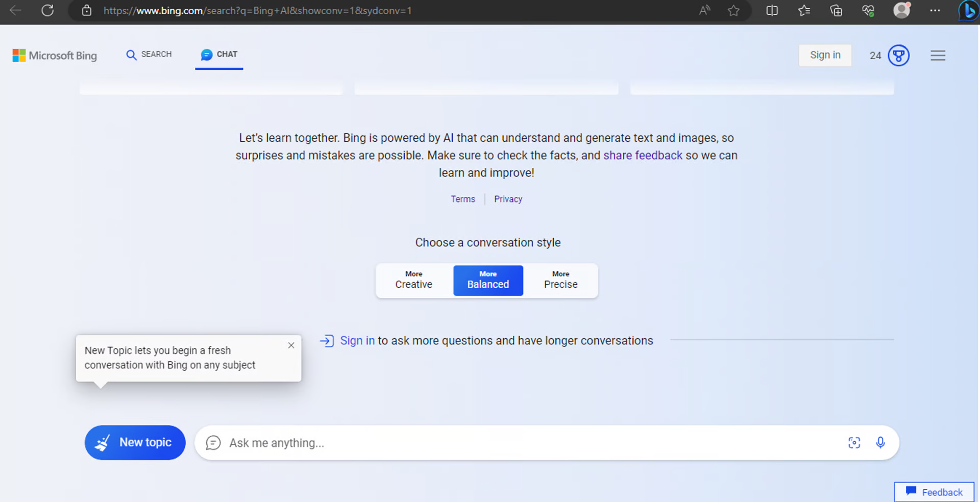Start voice search with the microphone icon
980x502 pixels.
(880, 443)
